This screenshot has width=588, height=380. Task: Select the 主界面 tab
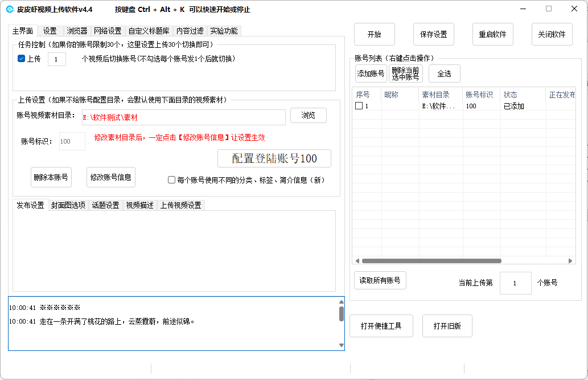23,31
